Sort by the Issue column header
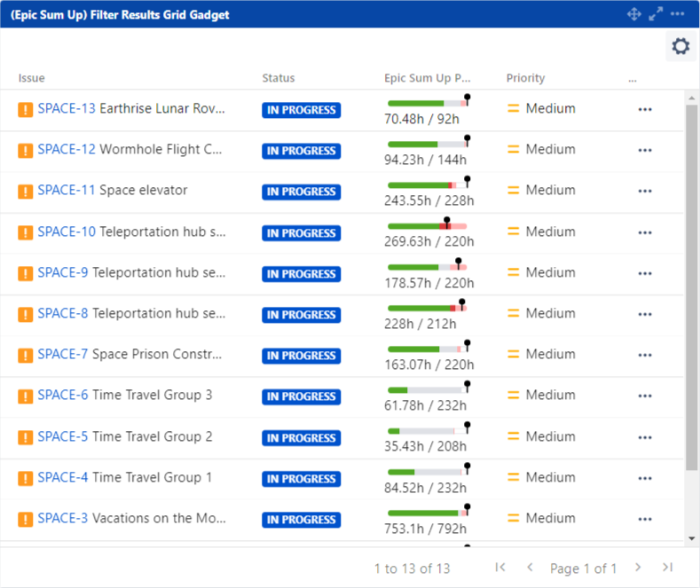This screenshot has height=588, width=700. pyautogui.click(x=32, y=78)
